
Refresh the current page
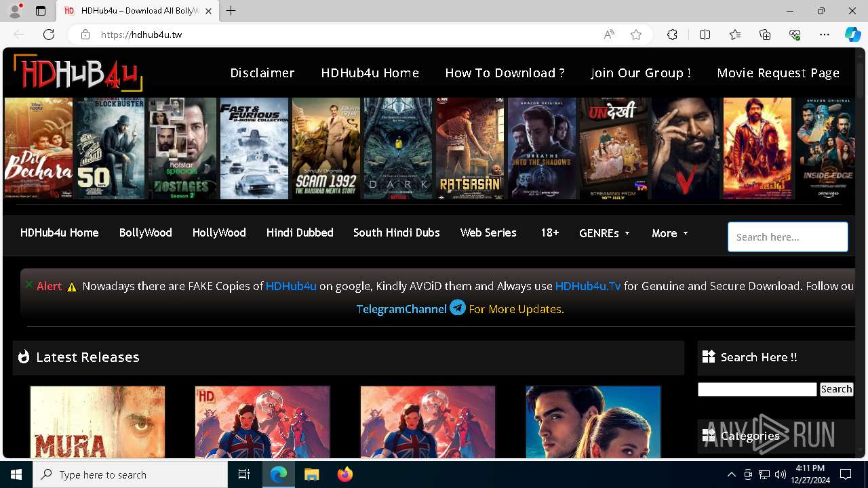49,35
